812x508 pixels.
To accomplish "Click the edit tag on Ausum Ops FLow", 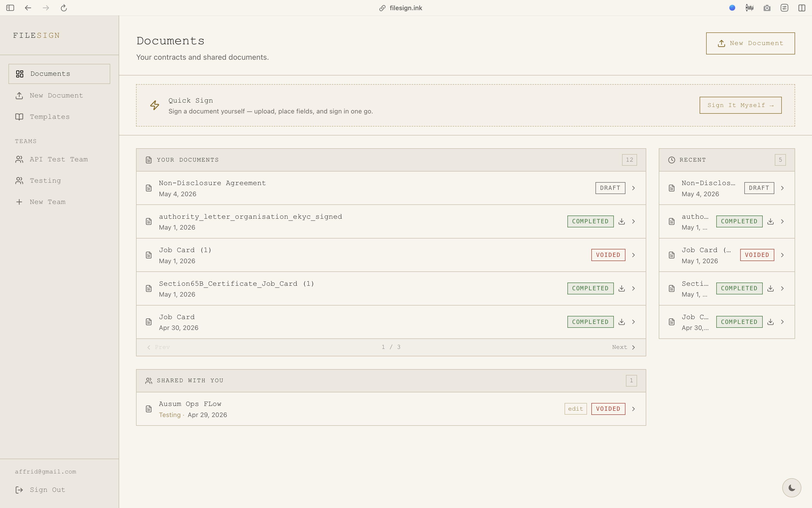I will 575,409.
